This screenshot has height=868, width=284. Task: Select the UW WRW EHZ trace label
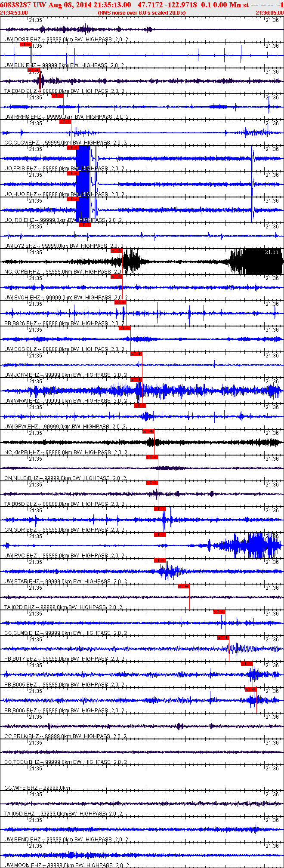click(x=65, y=401)
